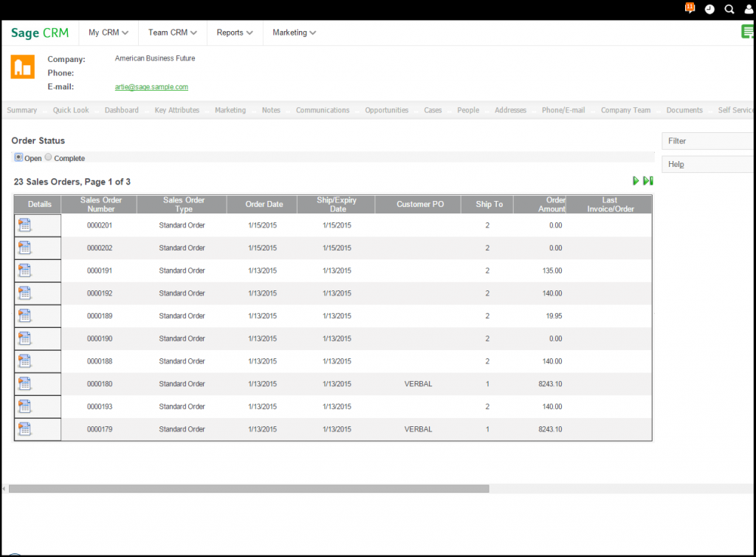Jump to last page arrow icon
Screen dimensions: 756x557
(x=647, y=181)
